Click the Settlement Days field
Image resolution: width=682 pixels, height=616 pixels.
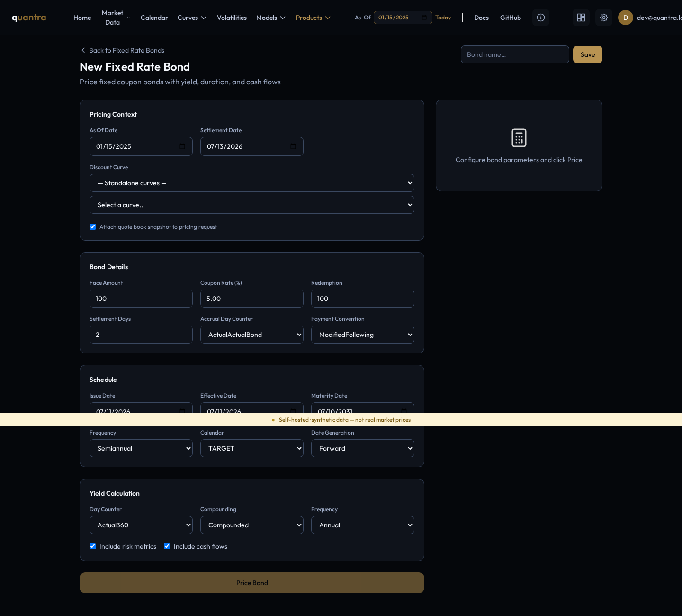pyautogui.click(x=141, y=335)
